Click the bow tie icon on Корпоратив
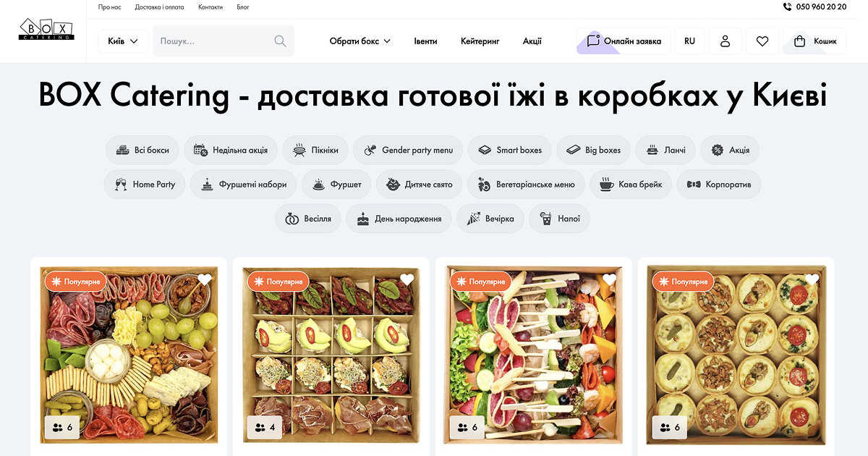This screenshot has width=868, height=456. click(x=694, y=184)
